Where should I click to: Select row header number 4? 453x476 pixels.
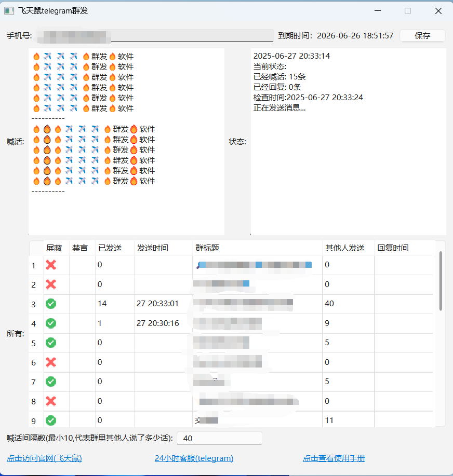coord(33,323)
